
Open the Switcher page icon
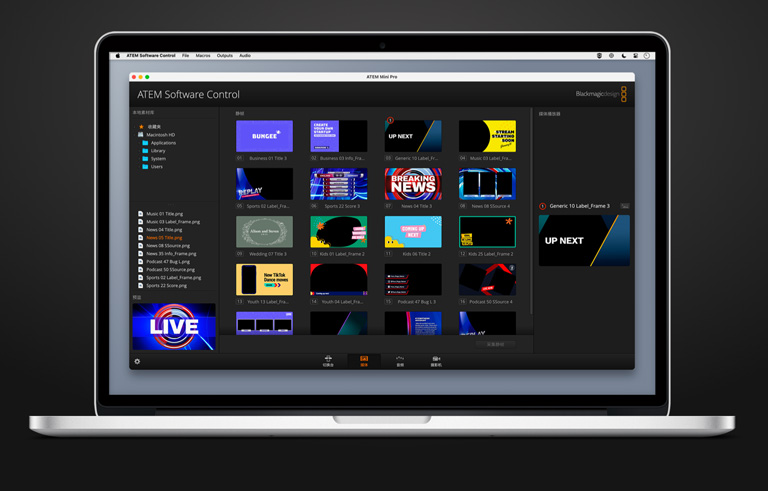(328, 360)
